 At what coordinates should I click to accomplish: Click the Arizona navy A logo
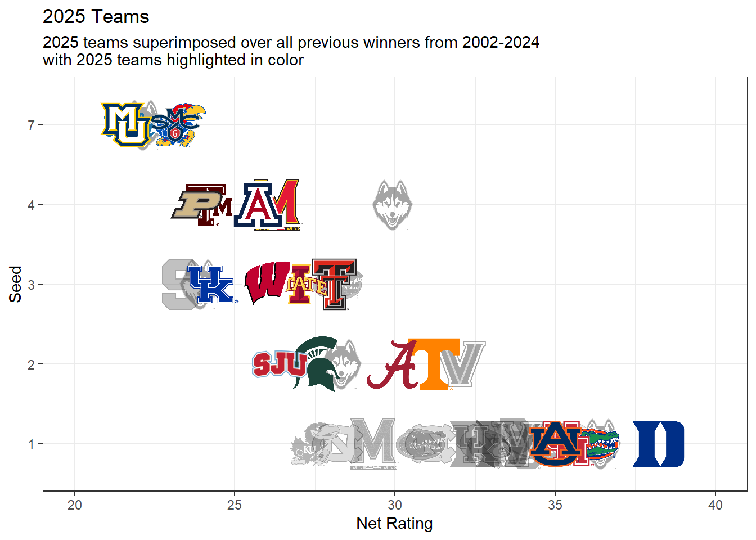pyautogui.click(x=259, y=205)
